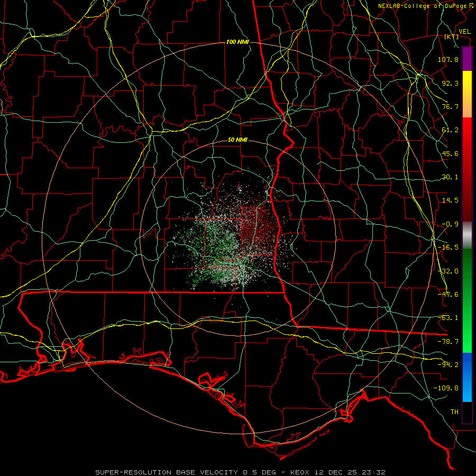Click the 61.2 velocity scale value
Screen dimensions: 476x476
coord(450,130)
